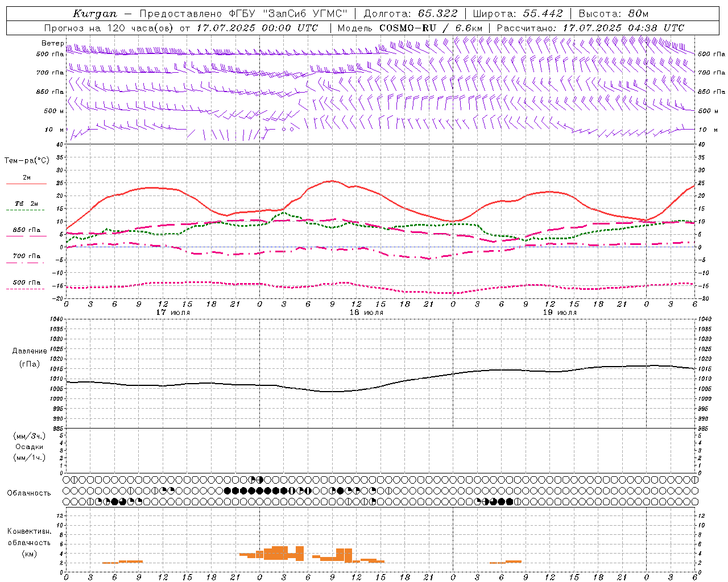Click the Тем-ра(°C) axis label

click(x=27, y=161)
